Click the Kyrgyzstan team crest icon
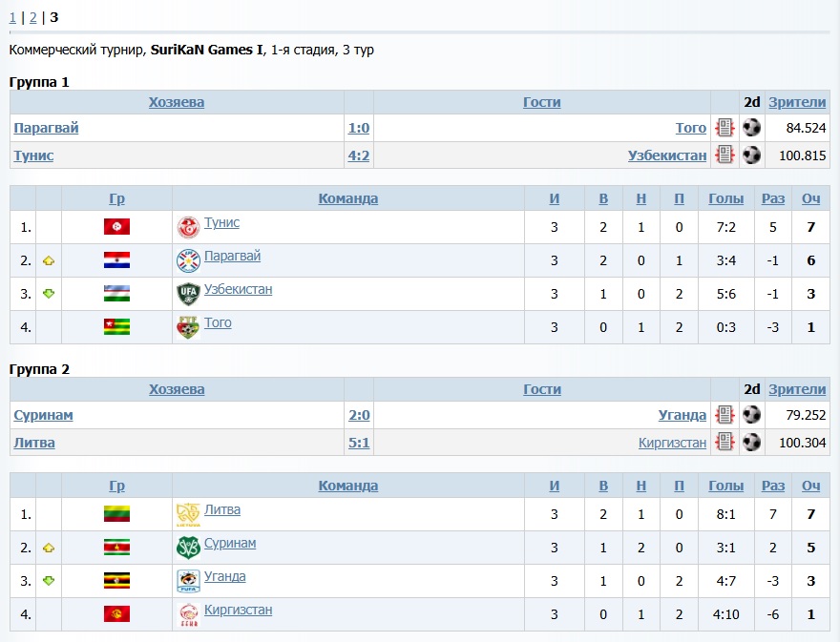The image size is (840, 642). (x=187, y=614)
